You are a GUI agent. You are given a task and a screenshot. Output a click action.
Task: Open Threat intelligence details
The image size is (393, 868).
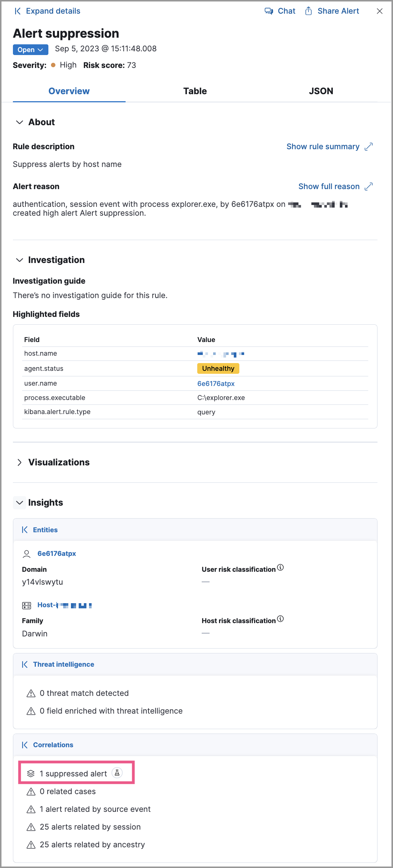[x=63, y=664]
